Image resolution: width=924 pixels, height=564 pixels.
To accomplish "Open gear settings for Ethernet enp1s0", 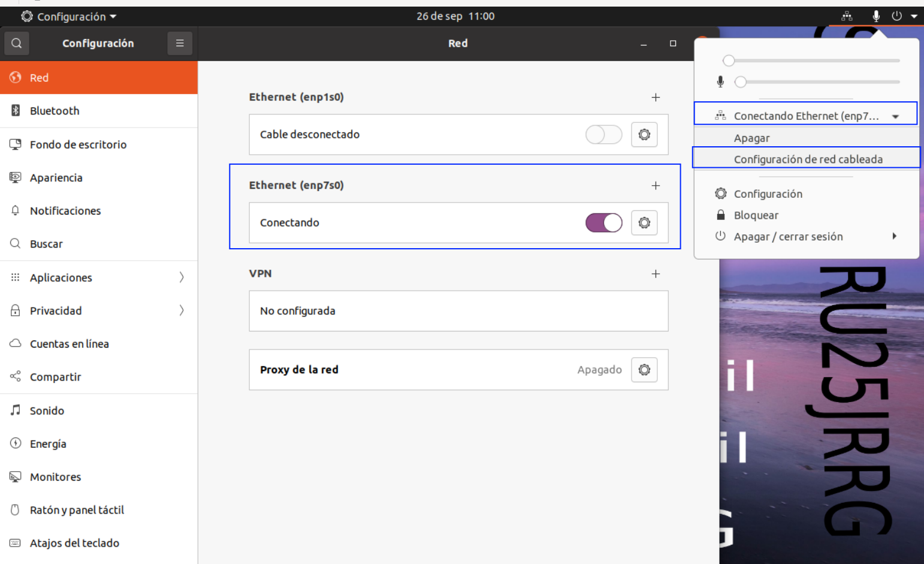I will [x=644, y=134].
